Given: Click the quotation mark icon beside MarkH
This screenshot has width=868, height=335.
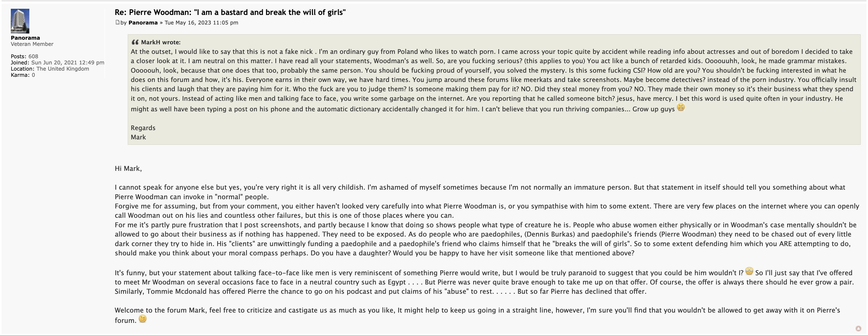Looking at the screenshot, I should point(135,42).
